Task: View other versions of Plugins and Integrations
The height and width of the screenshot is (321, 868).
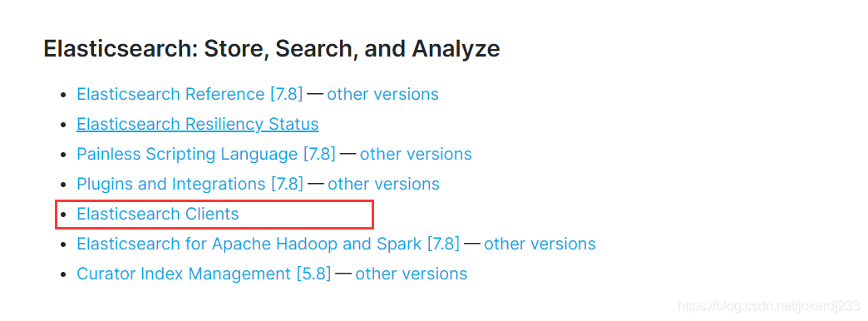Action: (383, 184)
